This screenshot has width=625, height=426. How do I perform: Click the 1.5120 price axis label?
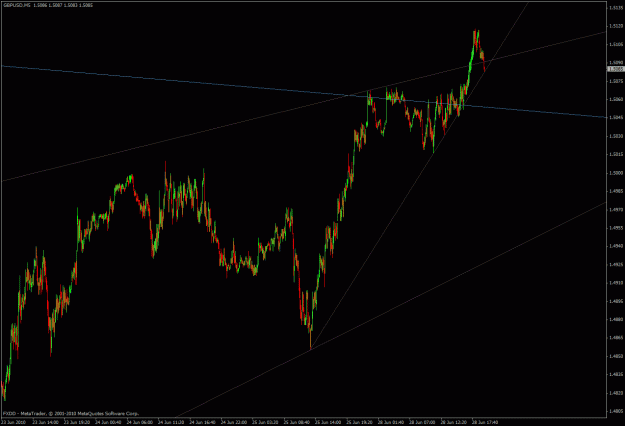(616, 26)
